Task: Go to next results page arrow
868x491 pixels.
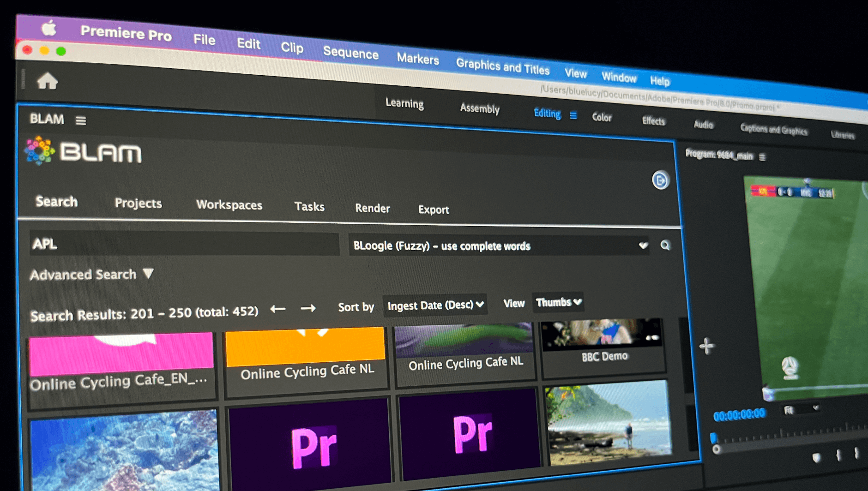Action: (308, 308)
